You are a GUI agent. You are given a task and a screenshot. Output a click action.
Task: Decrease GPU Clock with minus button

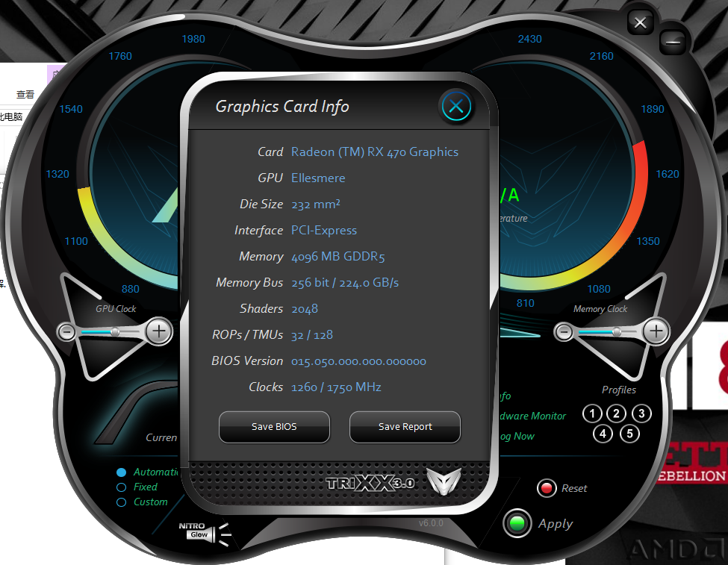[67, 332]
